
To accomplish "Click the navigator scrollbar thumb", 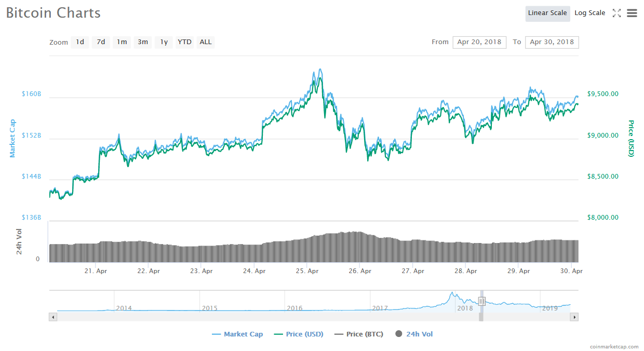I will click(x=481, y=317).
